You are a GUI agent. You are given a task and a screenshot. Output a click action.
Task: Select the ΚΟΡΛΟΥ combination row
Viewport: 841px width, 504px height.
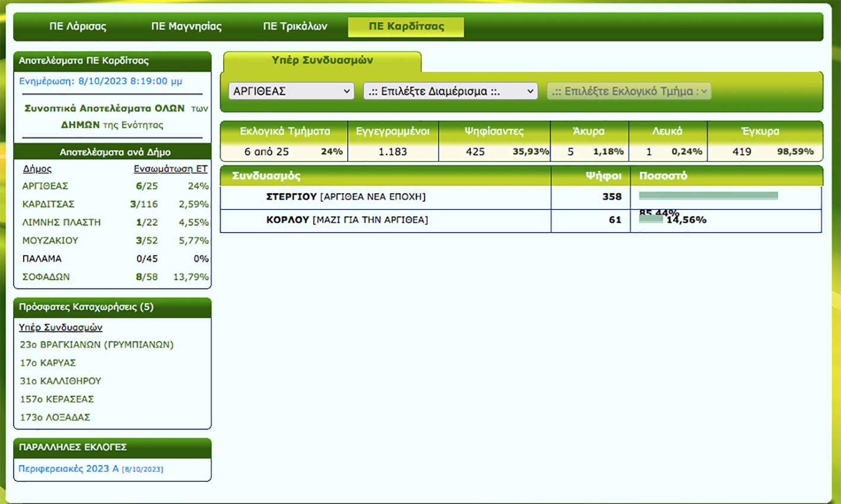(347, 220)
